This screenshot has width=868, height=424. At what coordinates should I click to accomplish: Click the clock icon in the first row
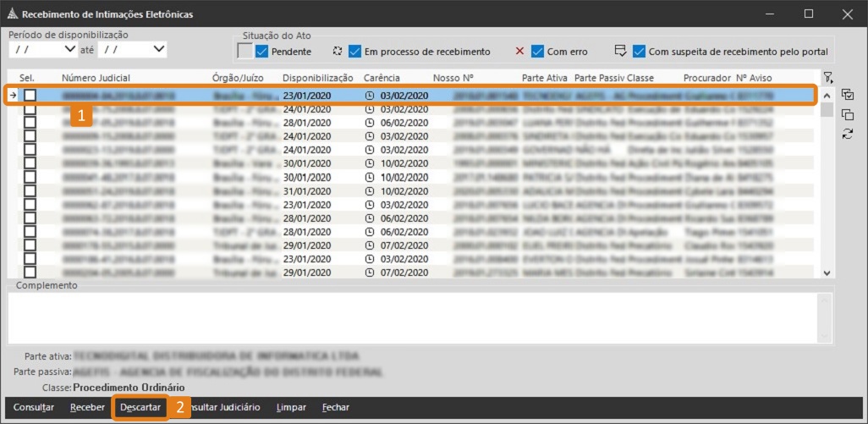click(x=370, y=96)
